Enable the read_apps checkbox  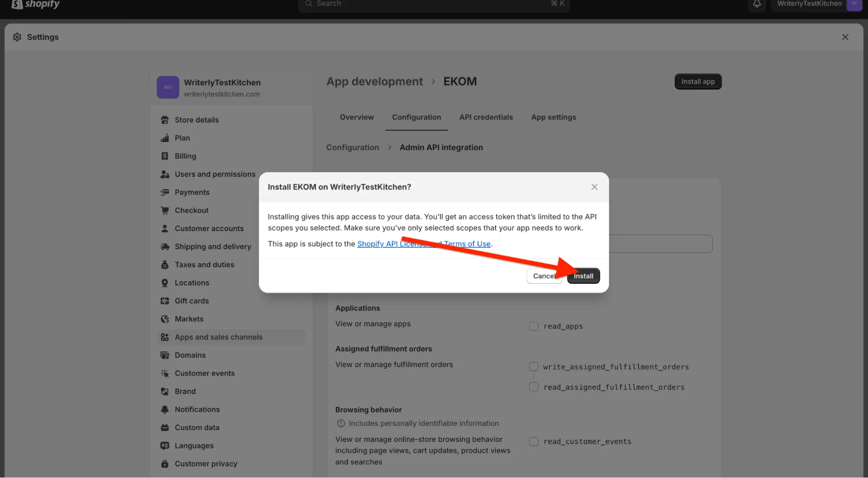534,326
